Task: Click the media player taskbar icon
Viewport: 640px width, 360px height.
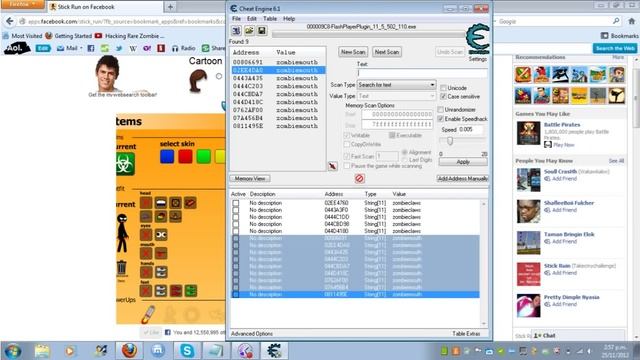Action: pos(70,351)
